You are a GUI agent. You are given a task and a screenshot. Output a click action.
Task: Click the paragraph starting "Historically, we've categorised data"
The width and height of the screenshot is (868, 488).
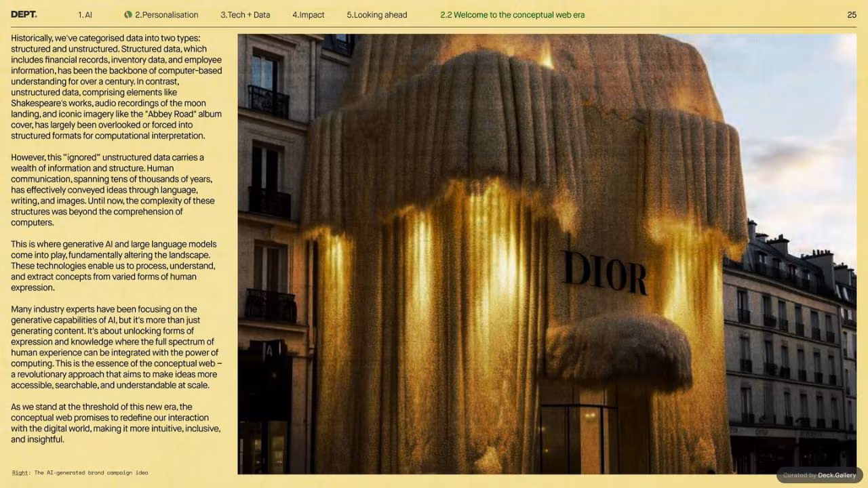pyautogui.click(x=117, y=87)
